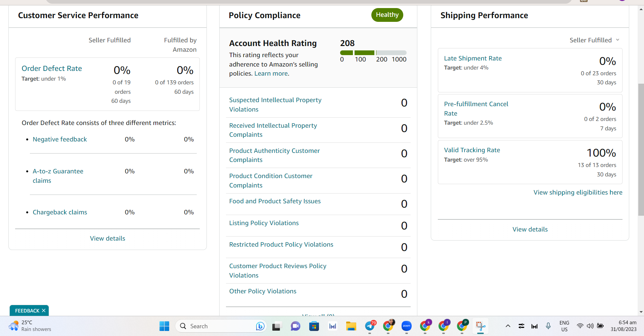Open Food and Product Safety Issues
644x336 pixels.
click(x=275, y=201)
